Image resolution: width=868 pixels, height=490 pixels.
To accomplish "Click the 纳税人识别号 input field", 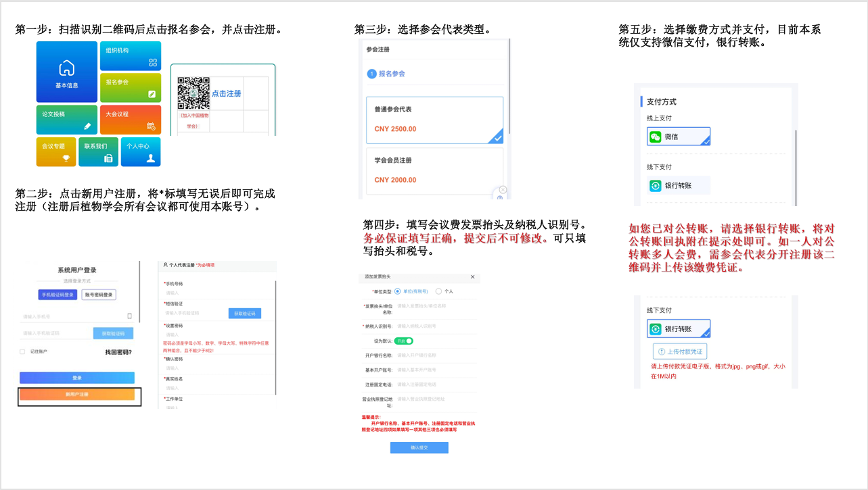I will [x=433, y=326].
